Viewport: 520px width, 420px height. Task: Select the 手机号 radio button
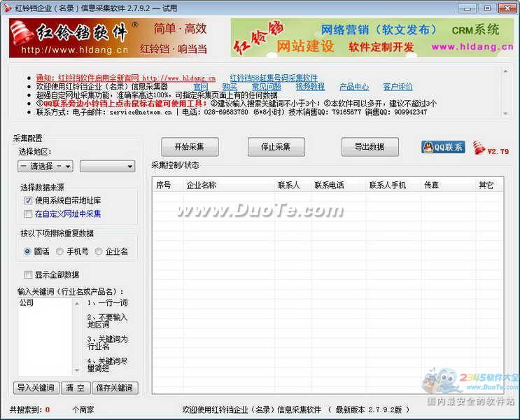point(59,251)
